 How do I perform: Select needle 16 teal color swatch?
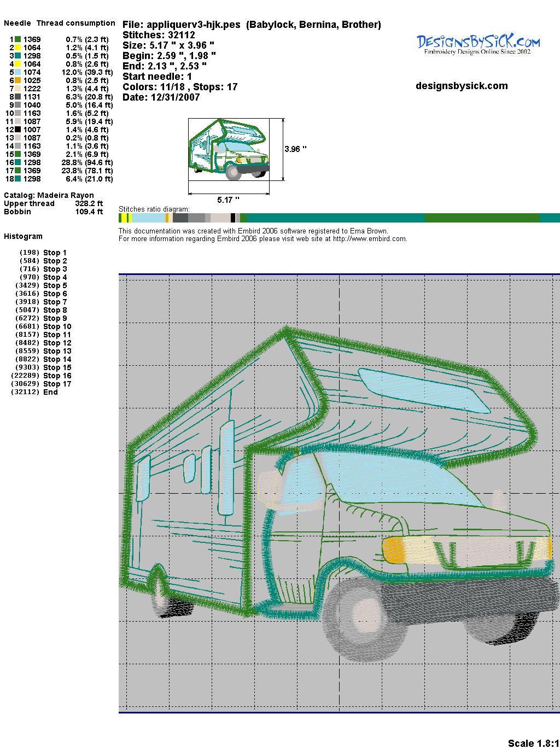coord(17,162)
